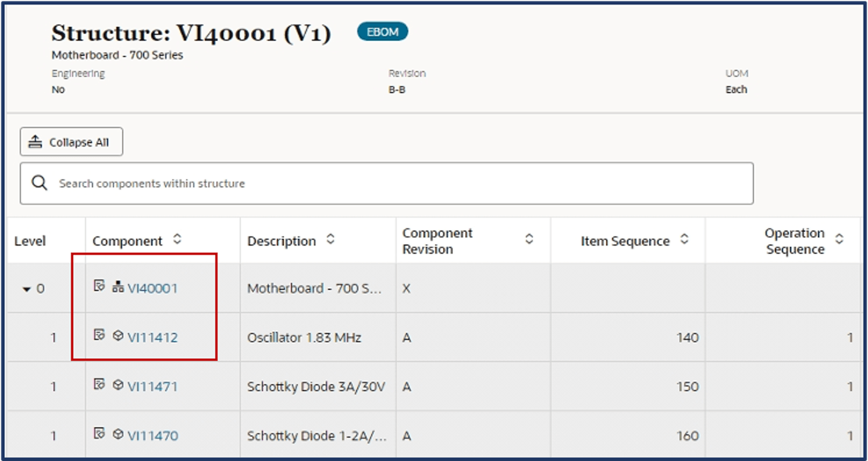Sort by Description column arrows

click(x=330, y=240)
